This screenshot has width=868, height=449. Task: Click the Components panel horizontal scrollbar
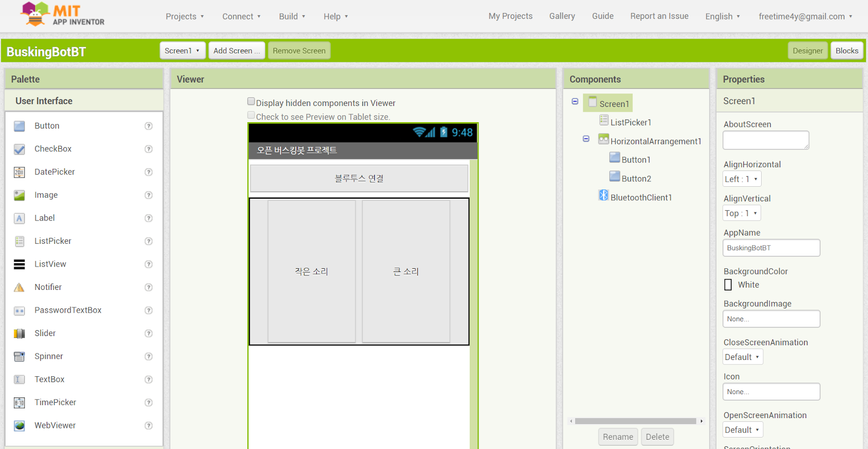point(636,421)
